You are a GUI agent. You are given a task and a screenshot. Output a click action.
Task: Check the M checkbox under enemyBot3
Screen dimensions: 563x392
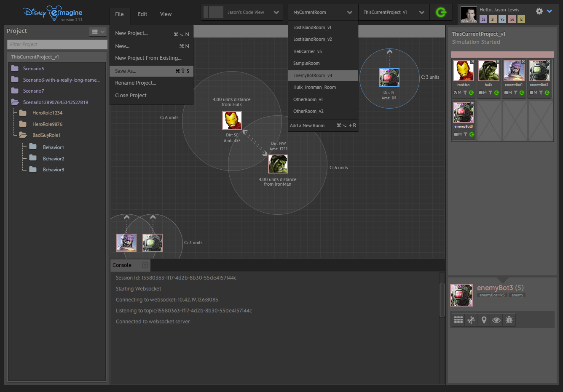[456, 134]
